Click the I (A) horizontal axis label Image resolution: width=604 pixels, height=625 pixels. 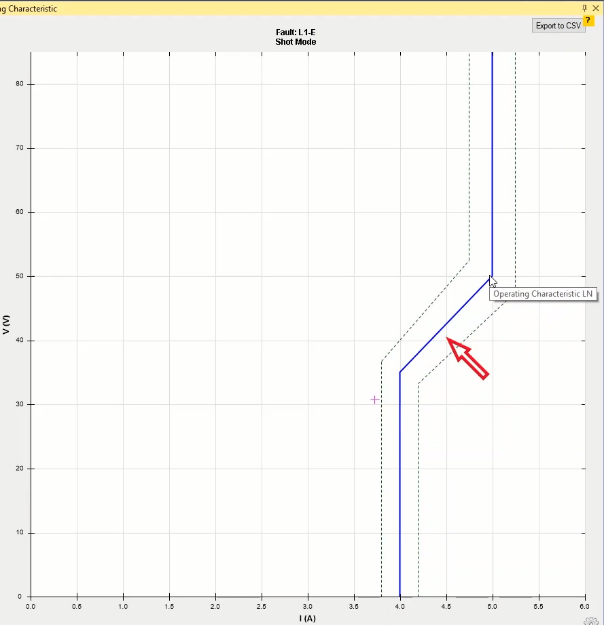[x=307, y=619]
